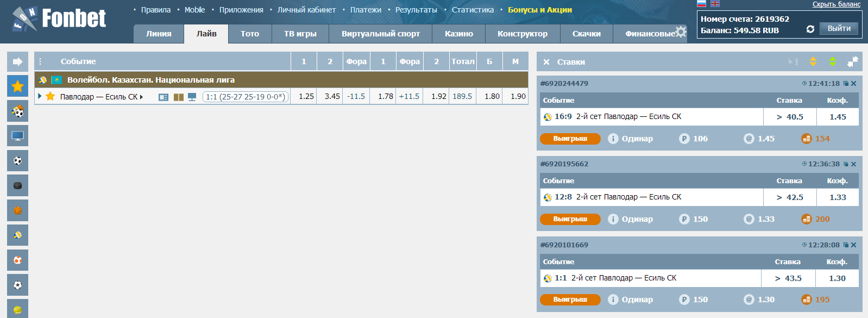Click the score box 1:1 (25-27 25-19 0-0*)

tap(246, 97)
